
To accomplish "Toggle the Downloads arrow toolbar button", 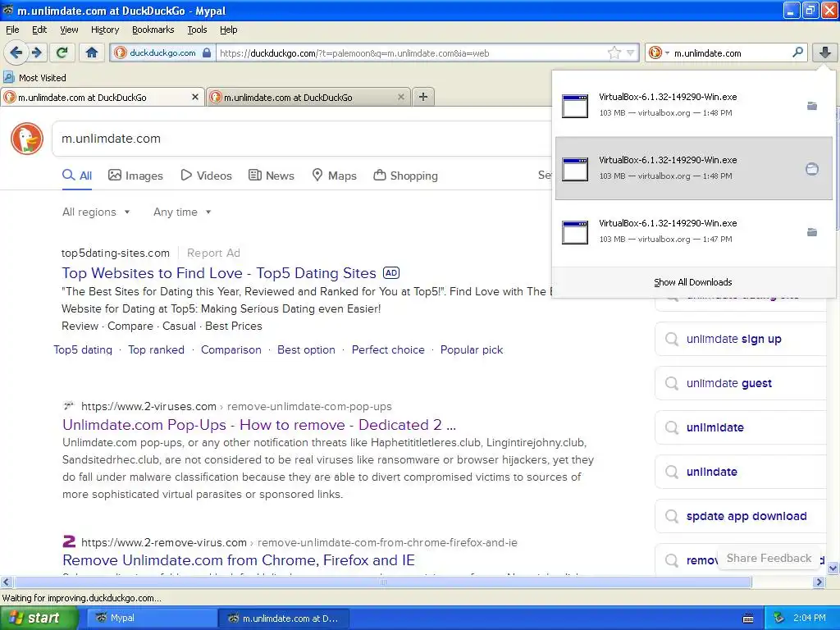I will click(824, 52).
